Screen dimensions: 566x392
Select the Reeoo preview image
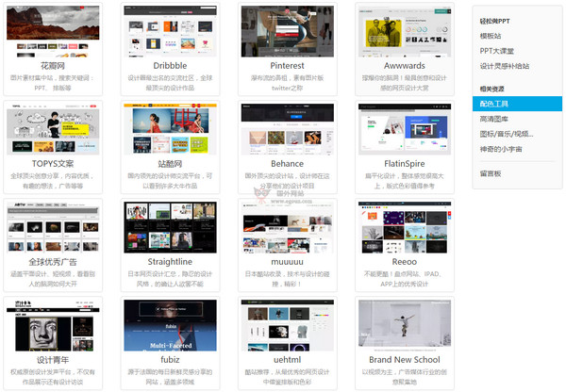click(x=405, y=227)
